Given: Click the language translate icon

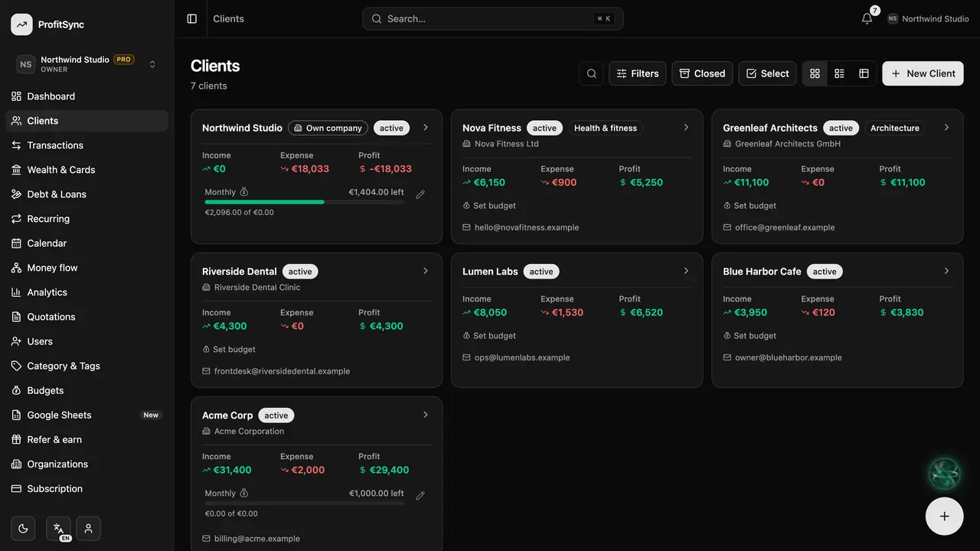Looking at the screenshot, I should [59, 528].
